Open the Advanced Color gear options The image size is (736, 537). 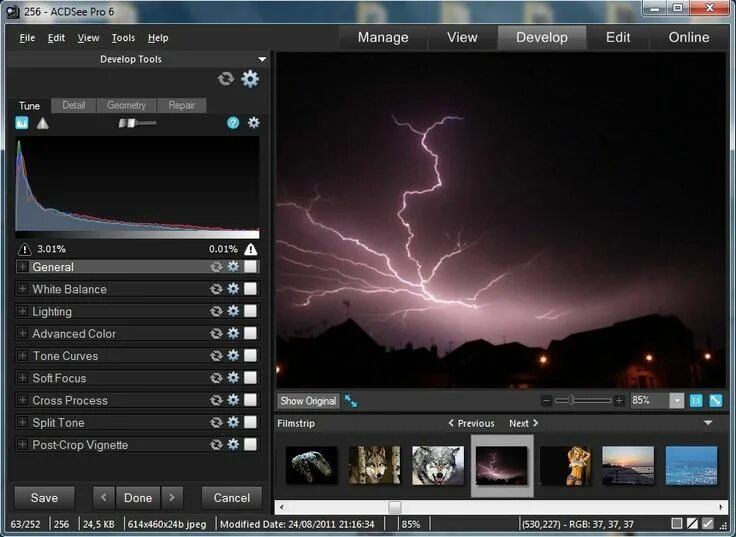pyautogui.click(x=233, y=333)
